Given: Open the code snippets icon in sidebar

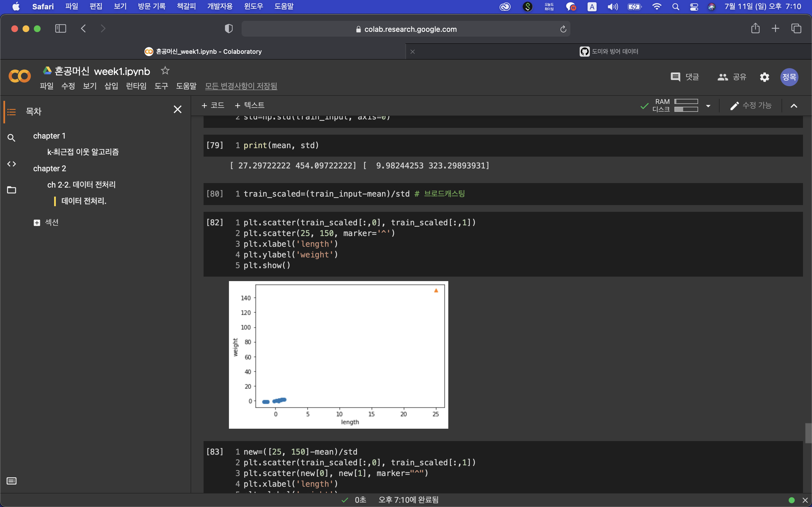Looking at the screenshot, I should click(x=11, y=164).
